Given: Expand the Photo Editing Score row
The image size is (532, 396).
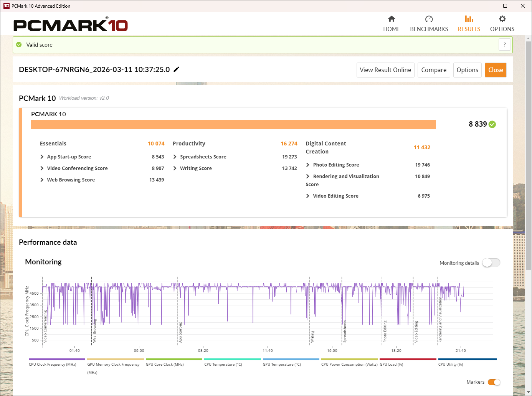Looking at the screenshot, I should (x=308, y=165).
